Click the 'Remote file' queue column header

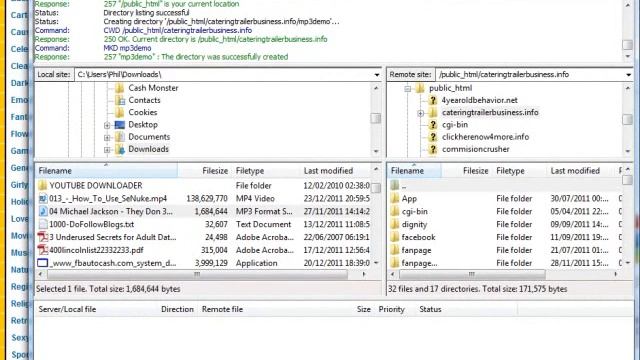(222, 309)
